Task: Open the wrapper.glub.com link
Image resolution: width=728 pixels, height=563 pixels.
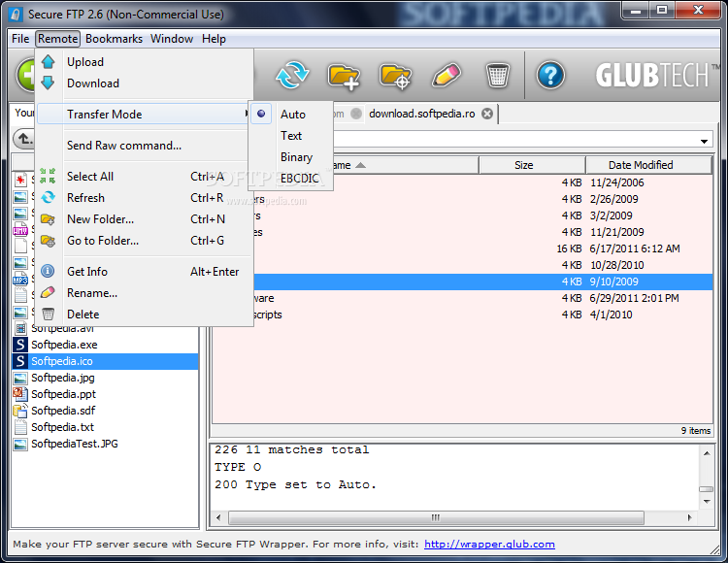Action: click(489, 544)
